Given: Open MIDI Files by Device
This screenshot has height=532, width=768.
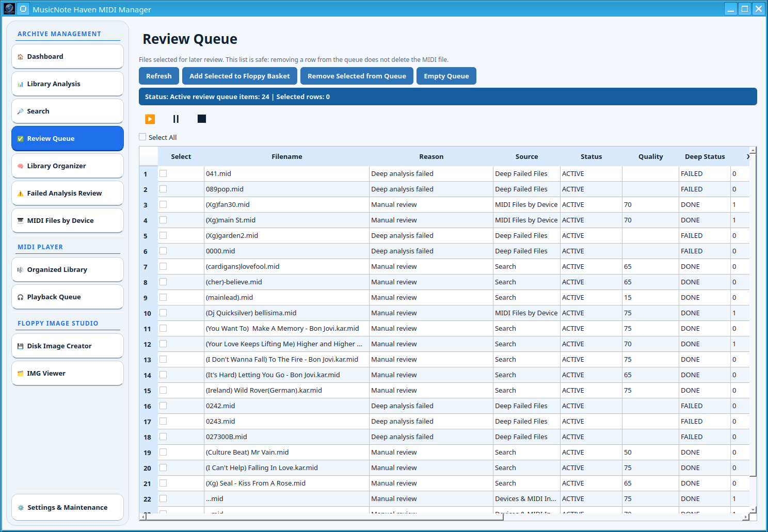Looking at the screenshot, I should [x=68, y=220].
